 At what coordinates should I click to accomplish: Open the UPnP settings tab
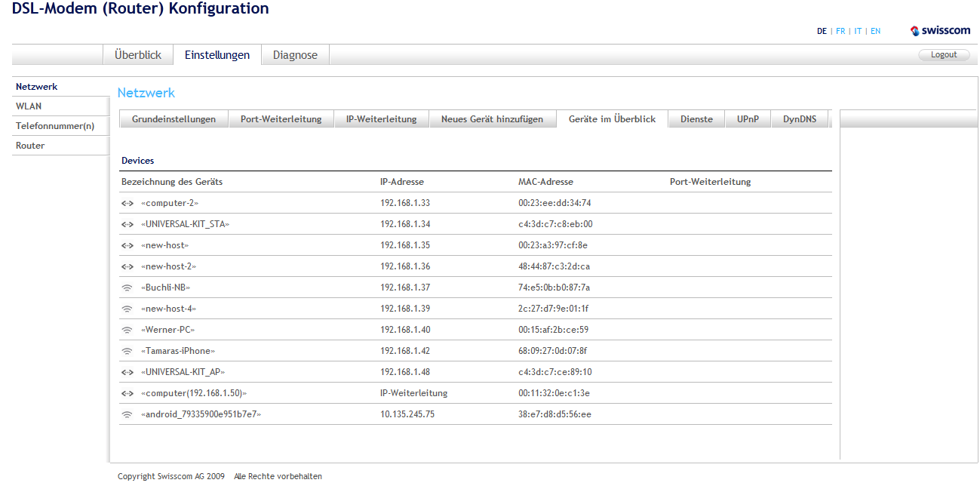point(748,119)
